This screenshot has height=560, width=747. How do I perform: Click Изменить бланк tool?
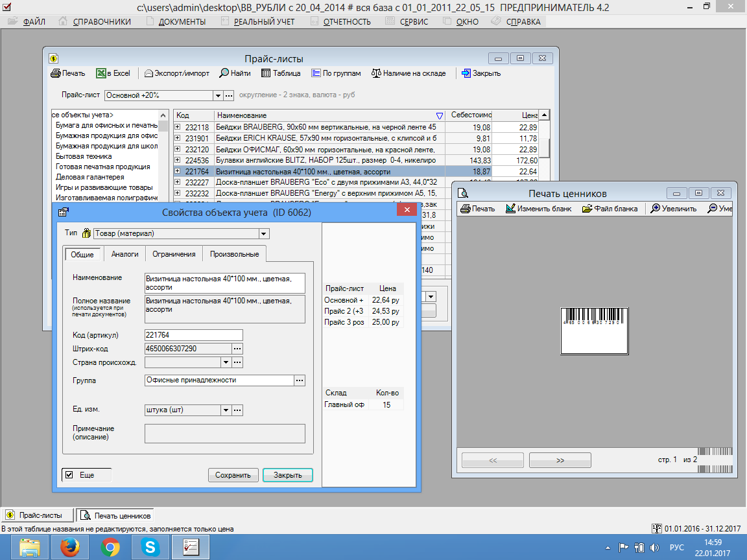(538, 209)
